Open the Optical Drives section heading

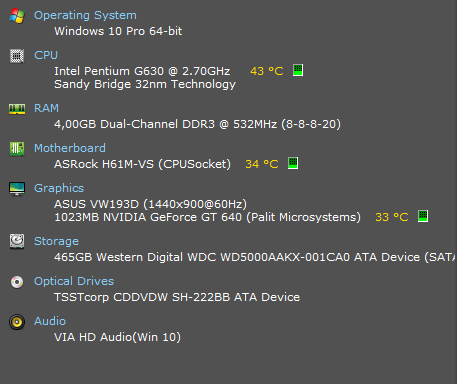click(x=74, y=282)
